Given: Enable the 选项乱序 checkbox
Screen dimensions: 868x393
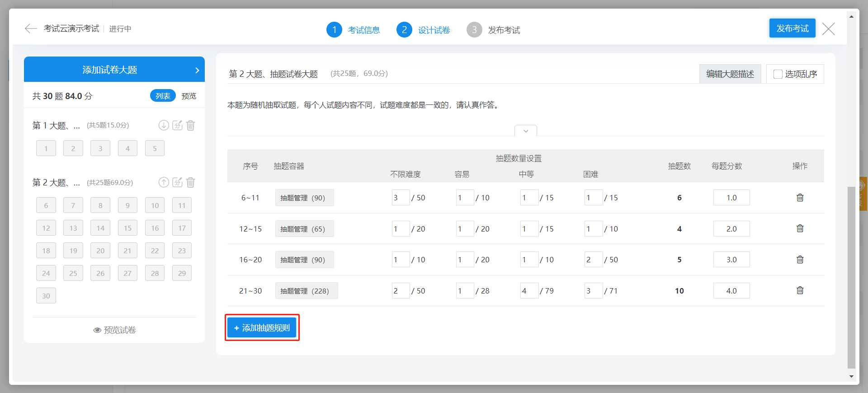Looking at the screenshot, I should [x=778, y=74].
